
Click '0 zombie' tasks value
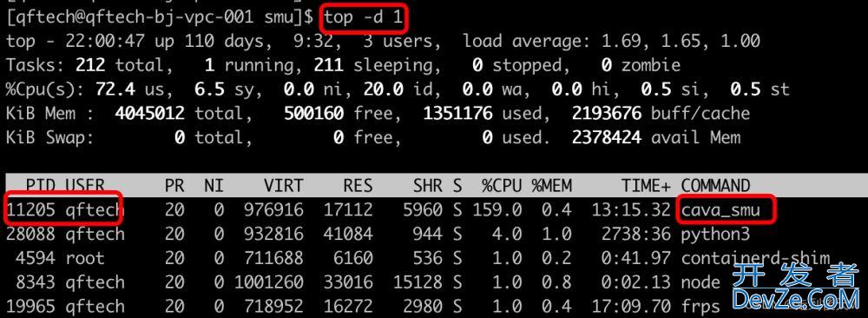click(641, 66)
